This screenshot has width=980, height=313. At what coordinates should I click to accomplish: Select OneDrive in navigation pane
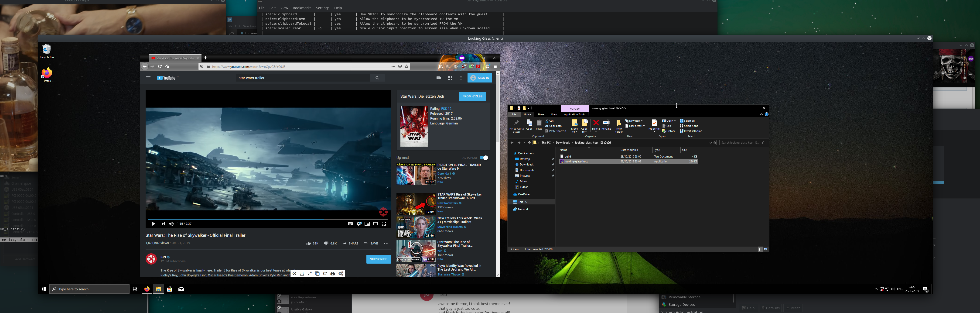(523, 194)
